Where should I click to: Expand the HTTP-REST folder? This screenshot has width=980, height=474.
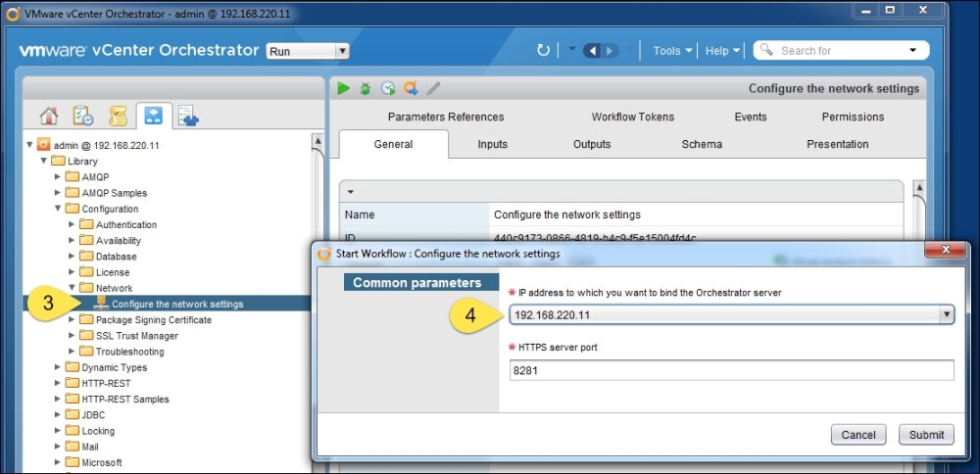pos(58,383)
